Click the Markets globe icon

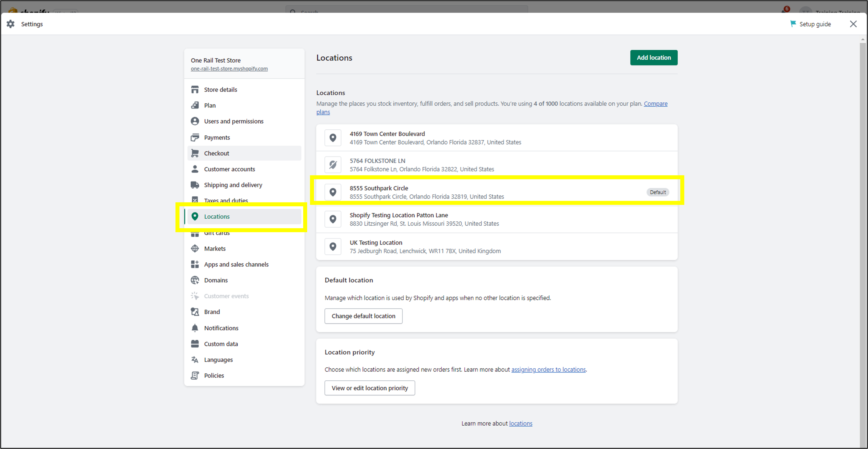click(x=195, y=248)
